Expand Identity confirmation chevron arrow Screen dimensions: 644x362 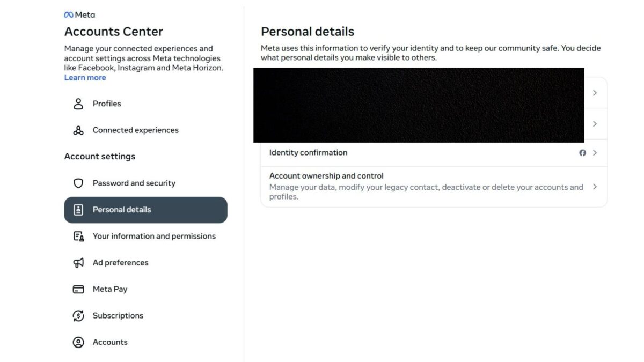595,153
